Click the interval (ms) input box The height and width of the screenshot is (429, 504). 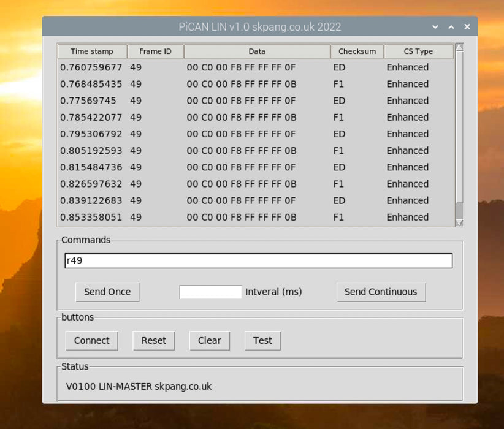pyautogui.click(x=210, y=292)
